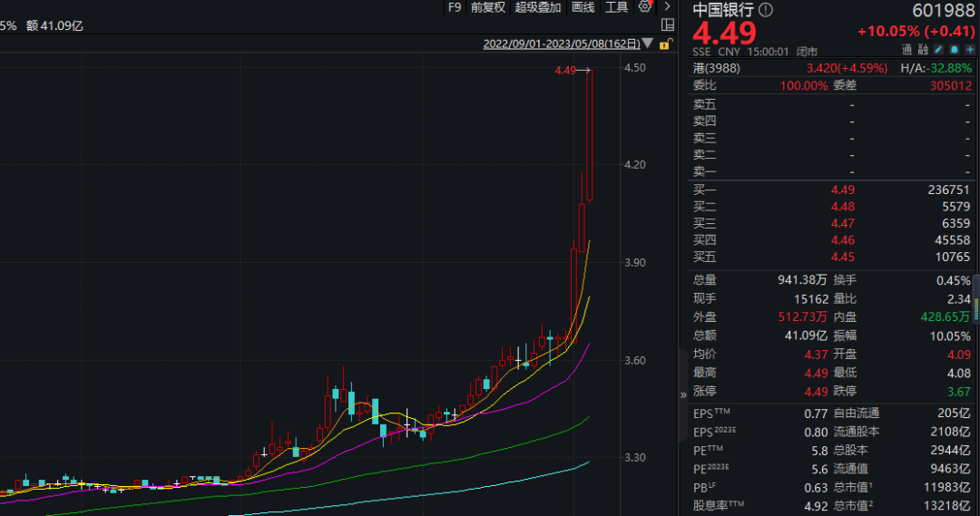The image size is (980, 516).
Task: Open info icon next to 中国银行
Action: point(766,9)
